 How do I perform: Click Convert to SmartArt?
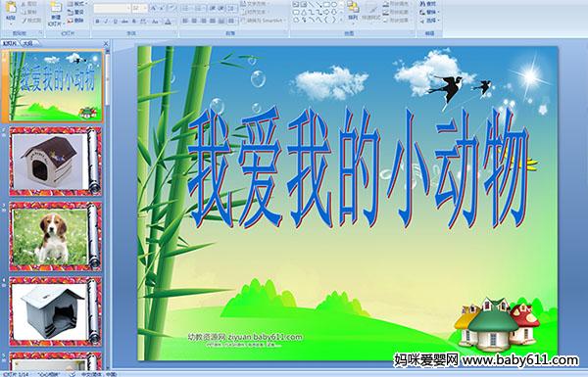[x=263, y=21]
